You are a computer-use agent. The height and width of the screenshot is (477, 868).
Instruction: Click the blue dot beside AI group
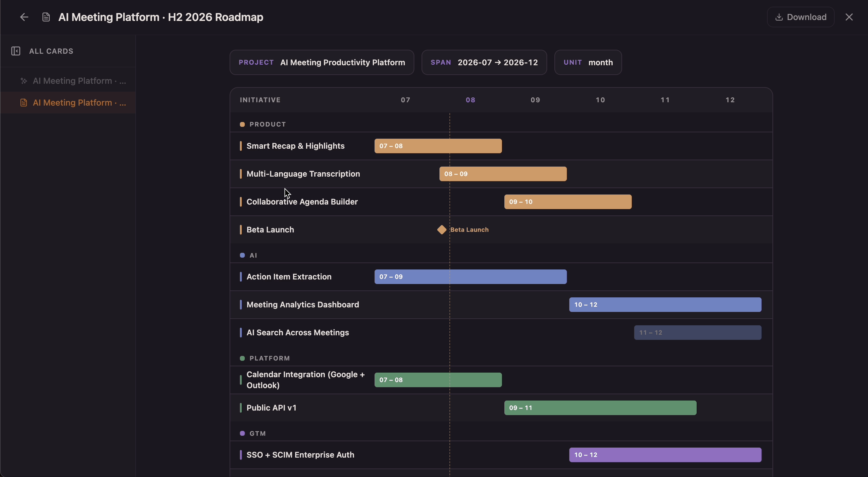pos(242,255)
